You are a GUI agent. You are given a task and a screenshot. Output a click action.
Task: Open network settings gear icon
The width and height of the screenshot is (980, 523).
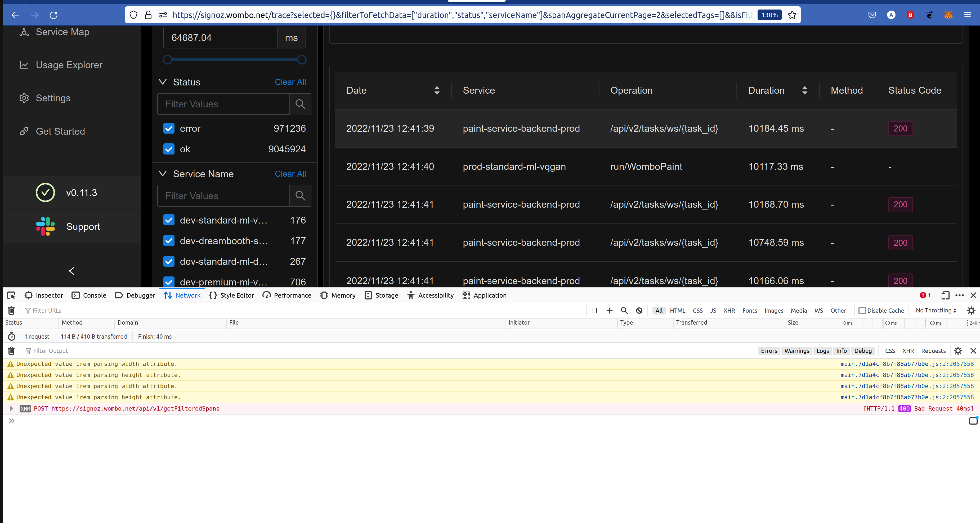pos(971,311)
